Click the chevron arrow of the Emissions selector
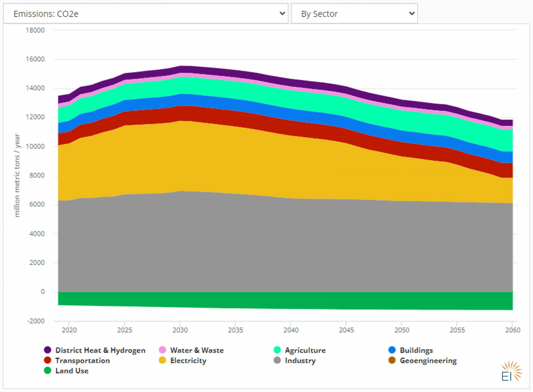Image resolution: width=533 pixels, height=392 pixels. (x=282, y=13)
